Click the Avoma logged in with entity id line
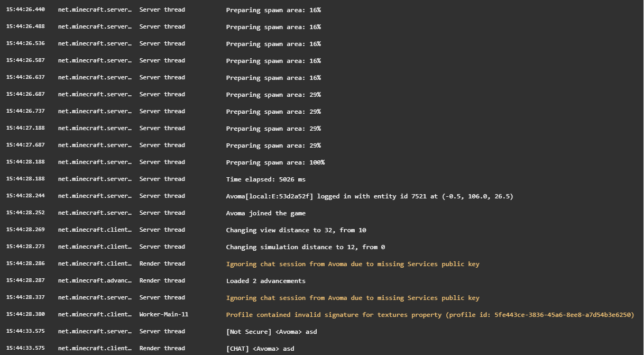This screenshot has height=355, width=644. pos(370,196)
